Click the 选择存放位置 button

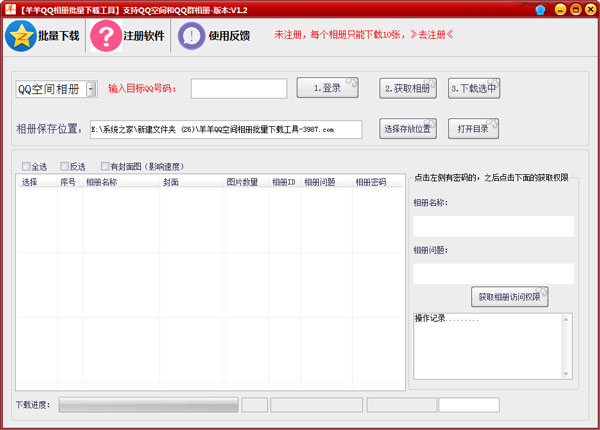tap(408, 129)
